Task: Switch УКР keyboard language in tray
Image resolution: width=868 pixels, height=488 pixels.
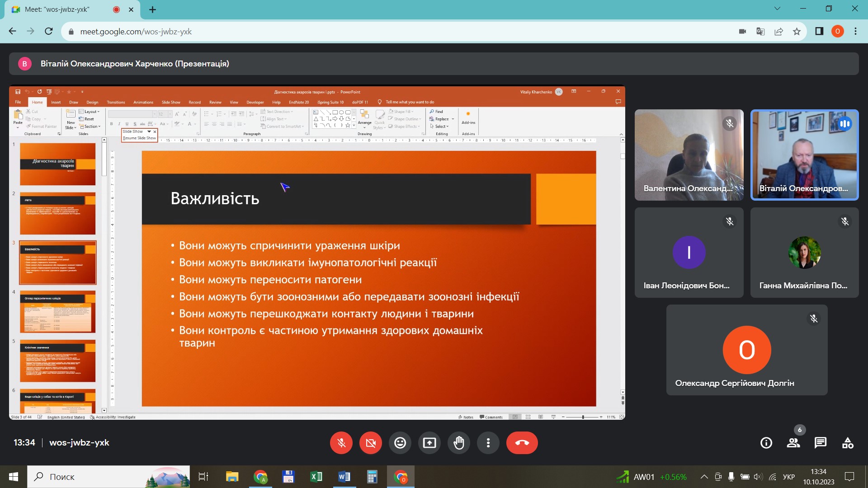Action: 788,477
